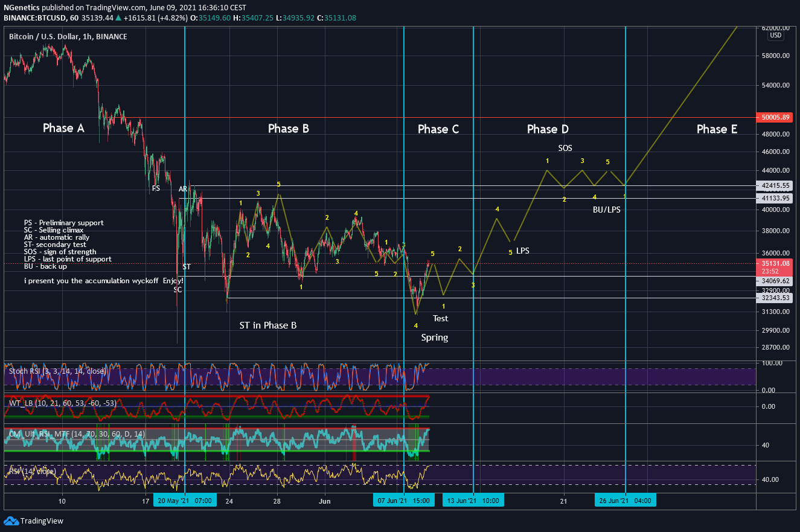Viewport: 800px width, 532px height.
Task: Click the 13 Jun '21 10:00 time marker
Action: click(x=473, y=501)
